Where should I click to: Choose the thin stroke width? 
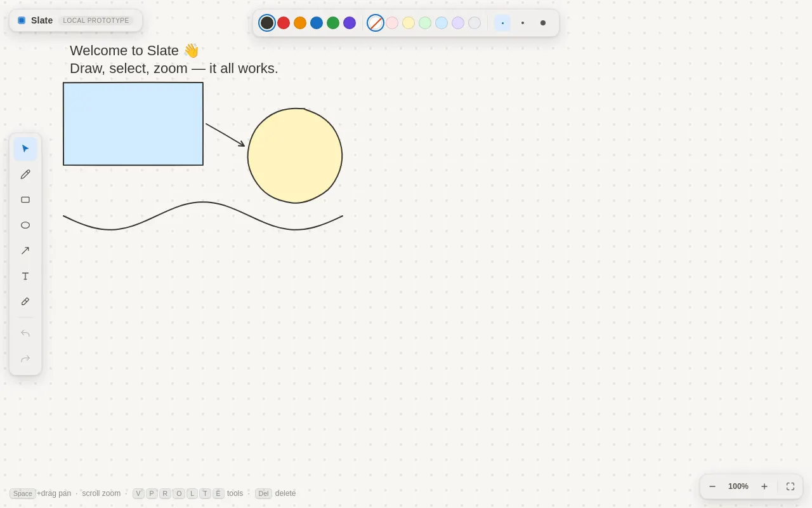(x=502, y=23)
